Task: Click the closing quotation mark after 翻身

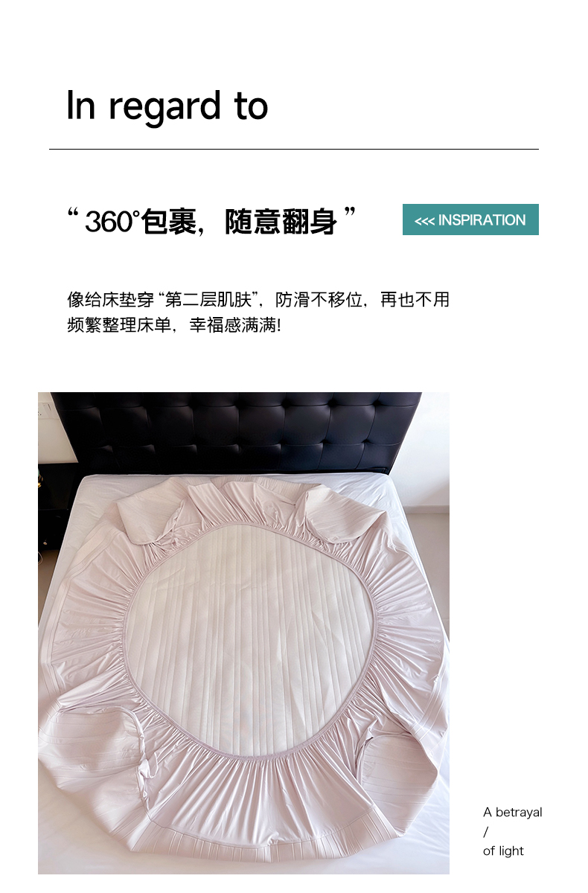Action: pos(350,214)
